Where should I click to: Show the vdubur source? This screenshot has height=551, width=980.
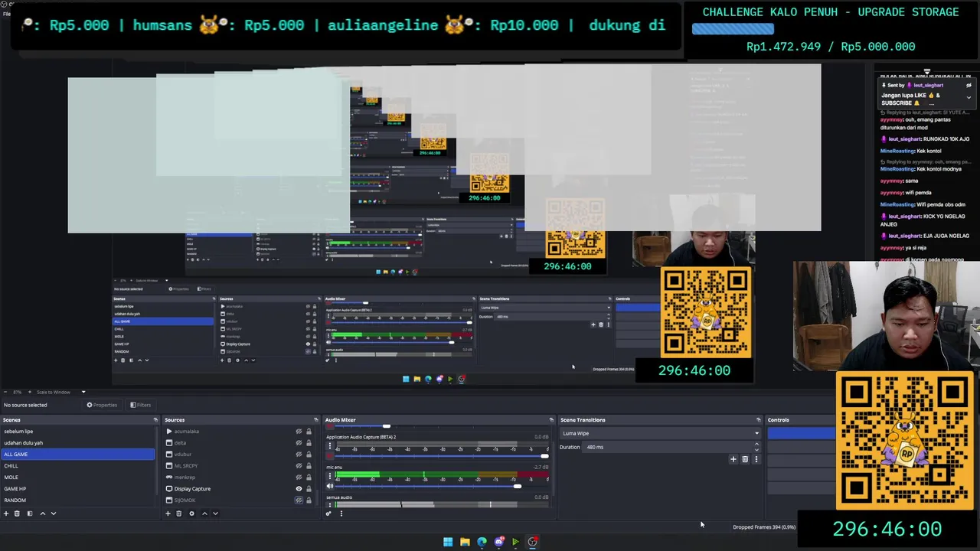[x=299, y=455]
